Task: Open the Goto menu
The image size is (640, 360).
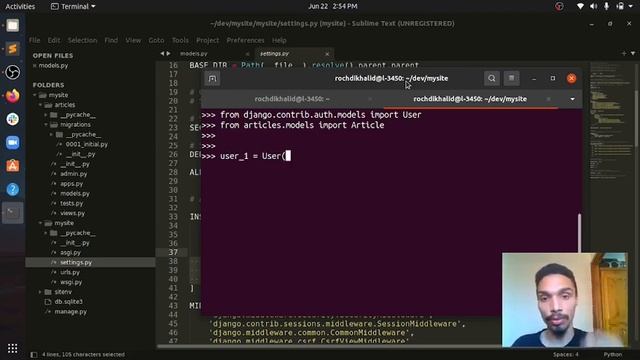Action: click(x=156, y=40)
